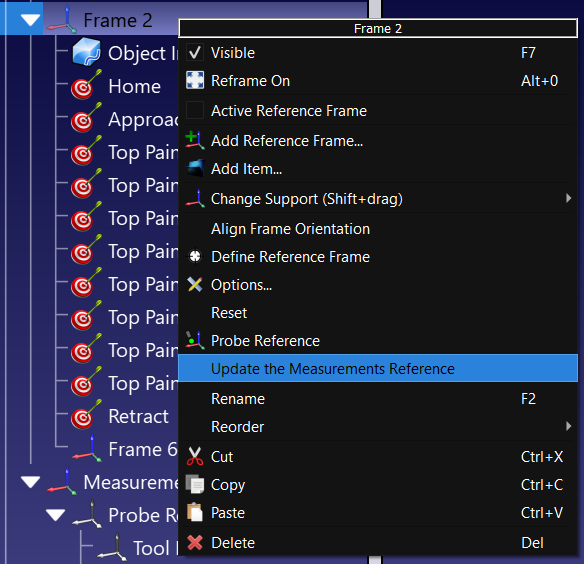The height and width of the screenshot is (564, 584).
Task: Click the Paste clipboard icon
Action: [195, 513]
